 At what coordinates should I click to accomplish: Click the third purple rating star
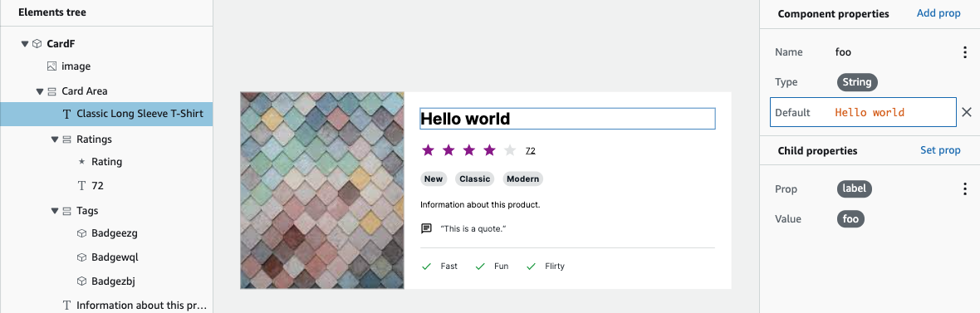469,150
